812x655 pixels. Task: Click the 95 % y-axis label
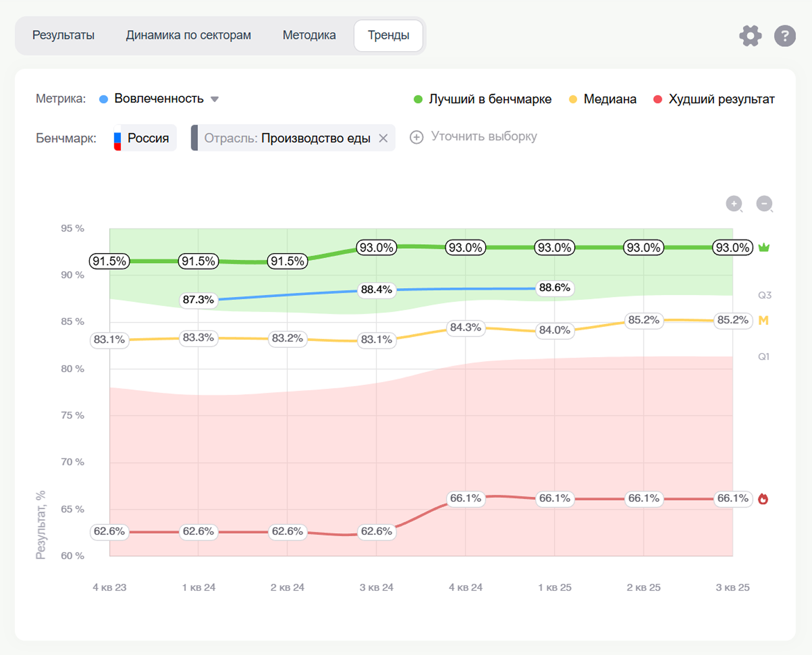72,229
